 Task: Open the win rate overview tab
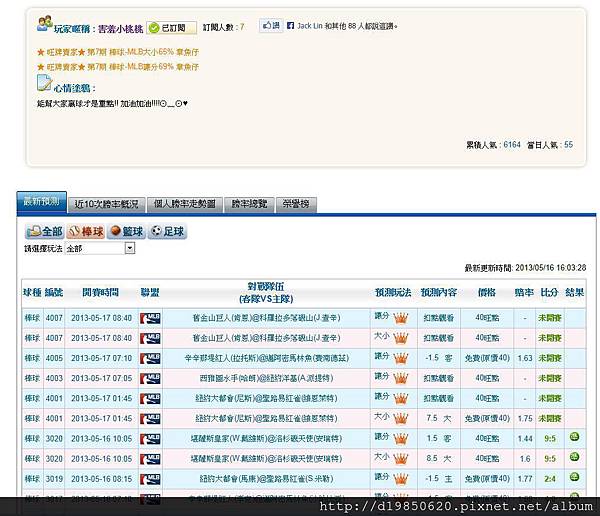tap(249, 204)
